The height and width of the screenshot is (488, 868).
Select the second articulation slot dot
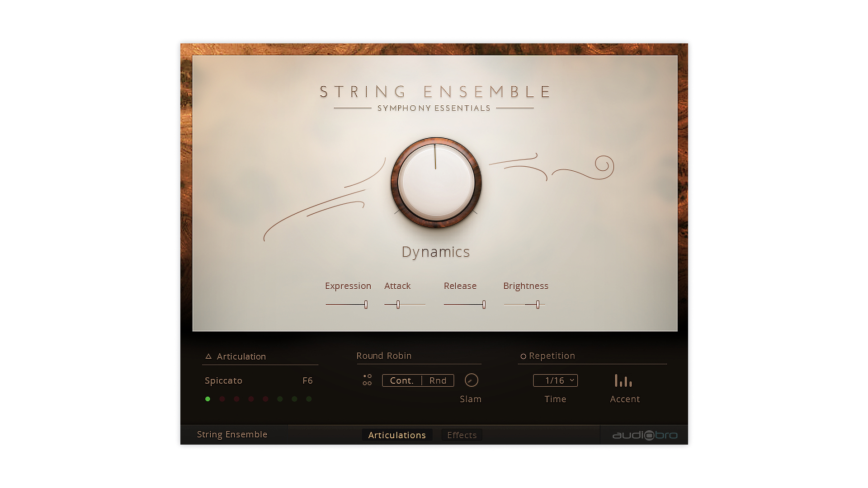222,399
